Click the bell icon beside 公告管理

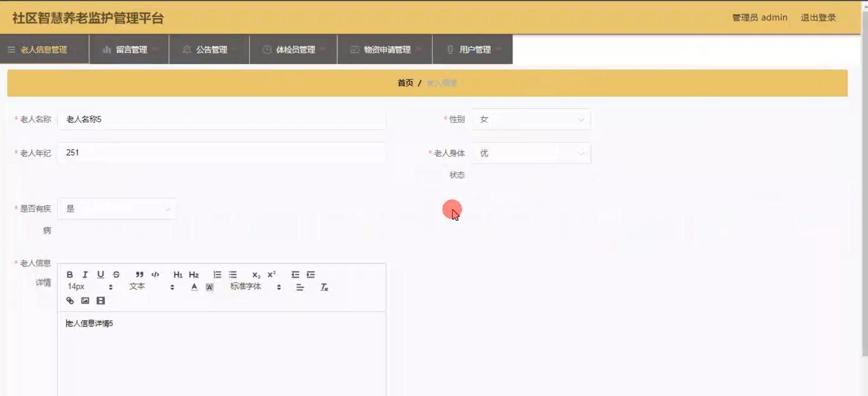tap(186, 49)
